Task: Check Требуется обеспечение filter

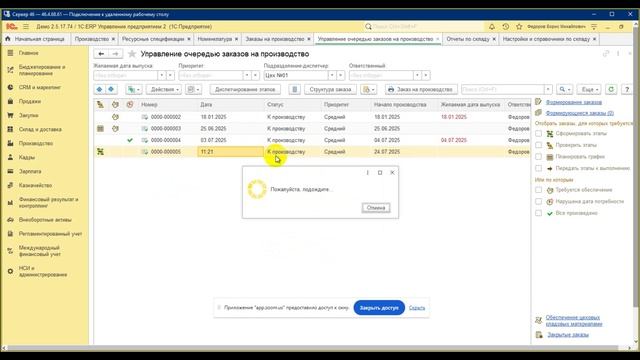Action: (538, 190)
